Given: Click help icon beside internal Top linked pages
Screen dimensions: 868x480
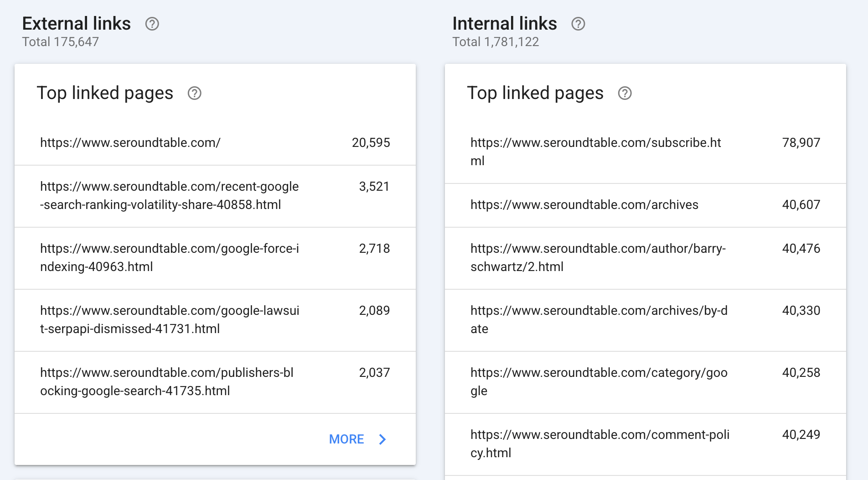Looking at the screenshot, I should (x=625, y=93).
